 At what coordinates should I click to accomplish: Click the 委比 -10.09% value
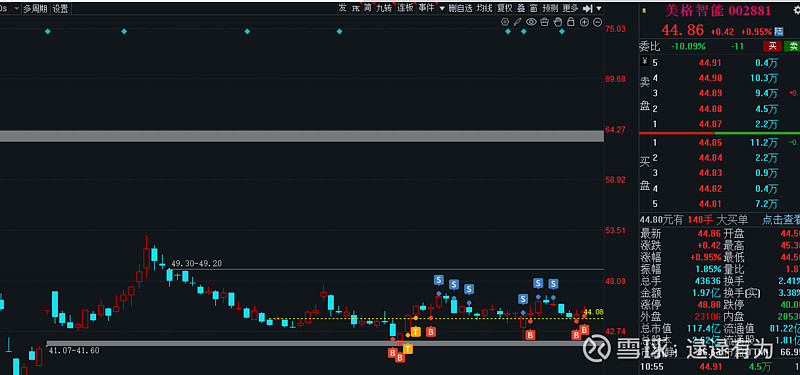(688, 46)
